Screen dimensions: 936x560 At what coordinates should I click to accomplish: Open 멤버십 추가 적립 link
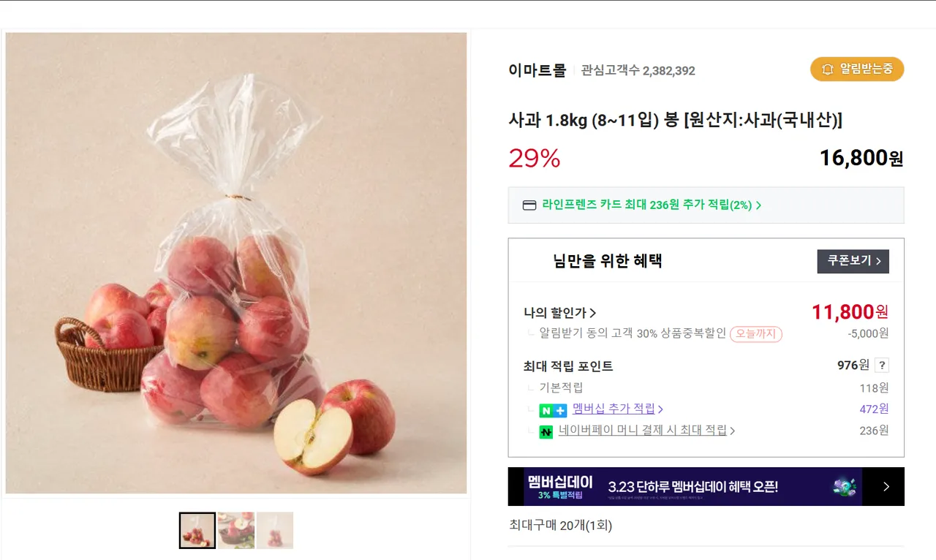[618, 409]
